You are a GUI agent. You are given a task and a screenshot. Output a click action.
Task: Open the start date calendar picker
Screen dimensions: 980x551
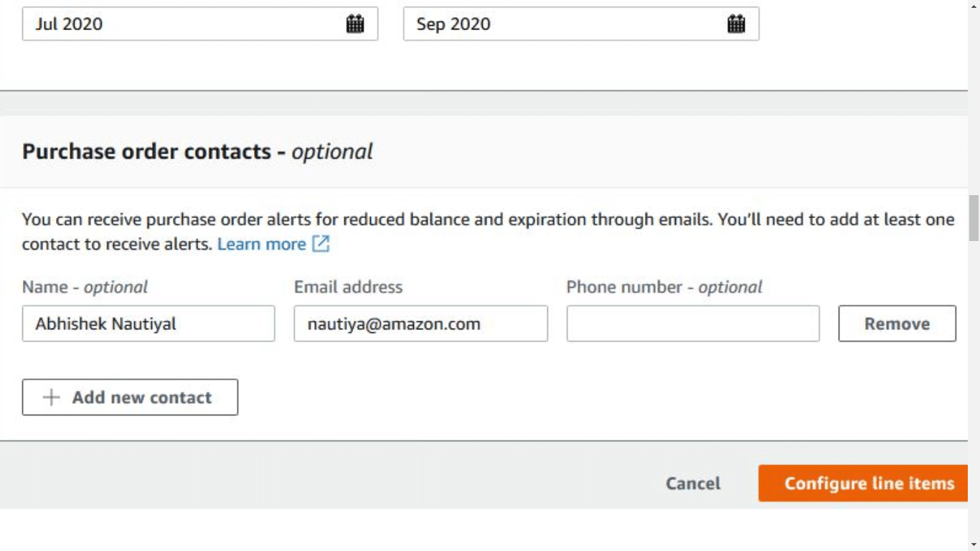pos(357,24)
